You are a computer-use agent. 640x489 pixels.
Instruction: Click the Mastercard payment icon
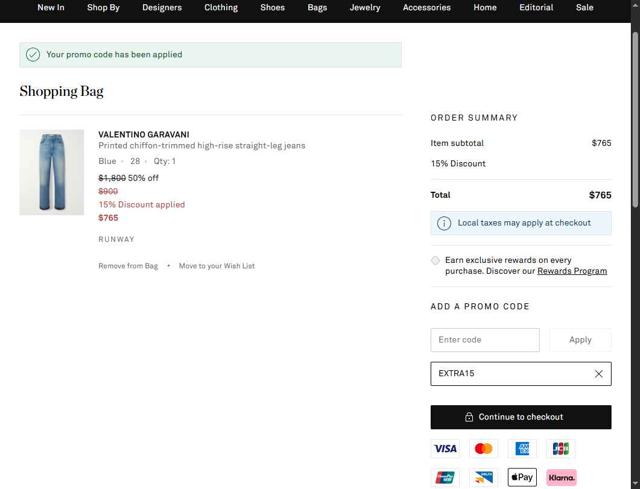point(484,449)
